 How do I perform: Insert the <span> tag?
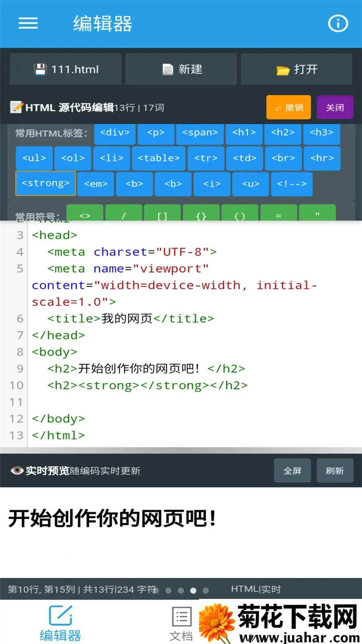pos(200,133)
